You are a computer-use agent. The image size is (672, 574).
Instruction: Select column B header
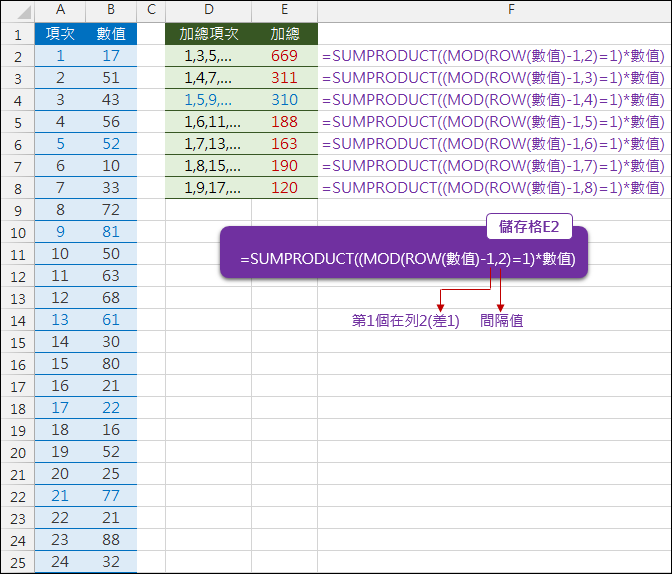tap(111, 10)
